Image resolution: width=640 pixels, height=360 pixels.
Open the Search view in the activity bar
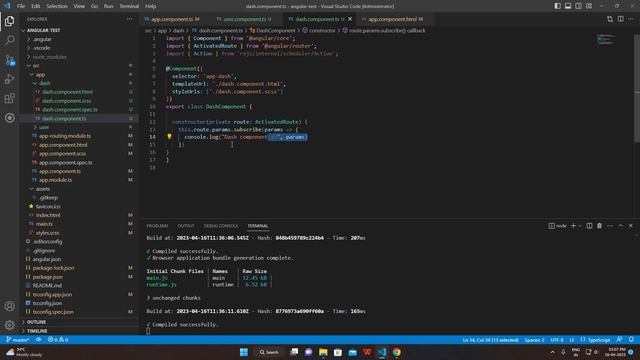tap(9, 40)
